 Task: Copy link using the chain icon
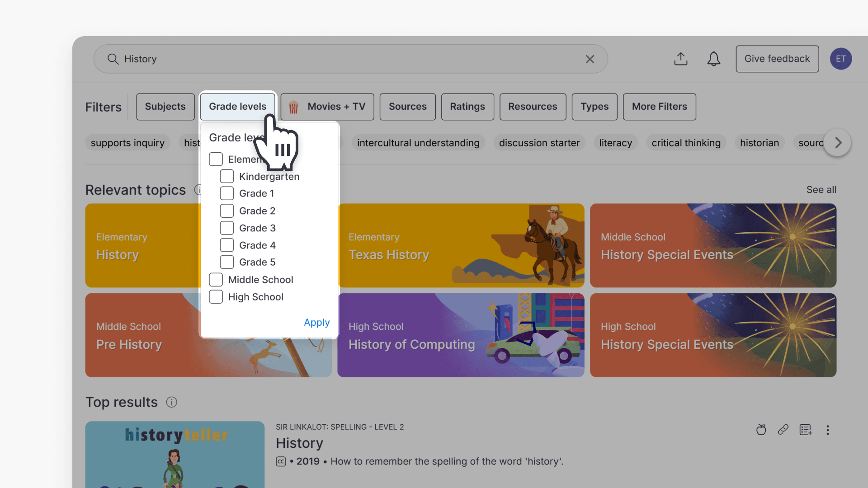783,430
